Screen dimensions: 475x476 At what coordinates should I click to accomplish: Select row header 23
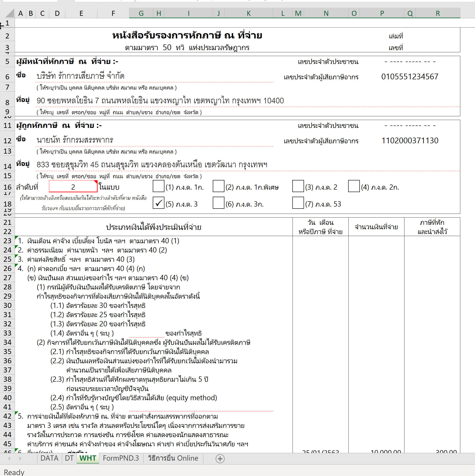pos(7,241)
